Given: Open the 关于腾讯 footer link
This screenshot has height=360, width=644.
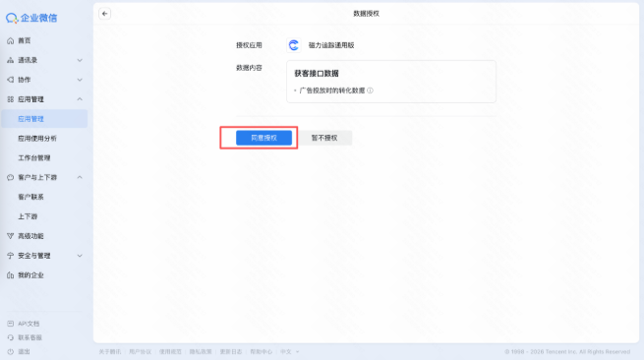Looking at the screenshot, I should click(110, 352).
